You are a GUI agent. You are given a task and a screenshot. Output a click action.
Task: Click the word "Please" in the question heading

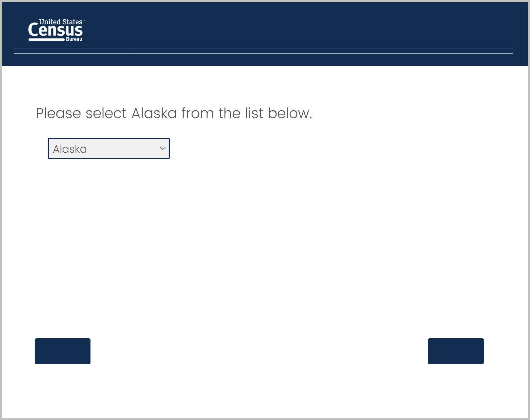(x=58, y=113)
